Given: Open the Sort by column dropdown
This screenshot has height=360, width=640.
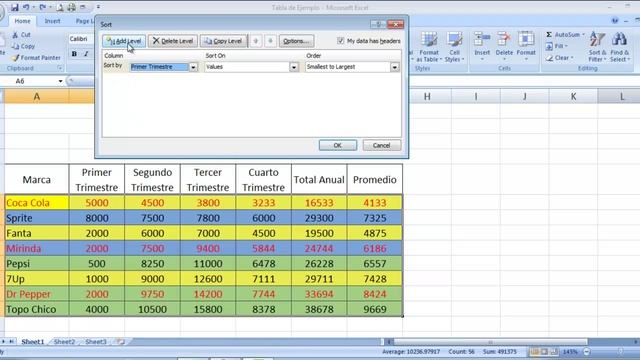Looking at the screenshot, I should click(193, 67).
